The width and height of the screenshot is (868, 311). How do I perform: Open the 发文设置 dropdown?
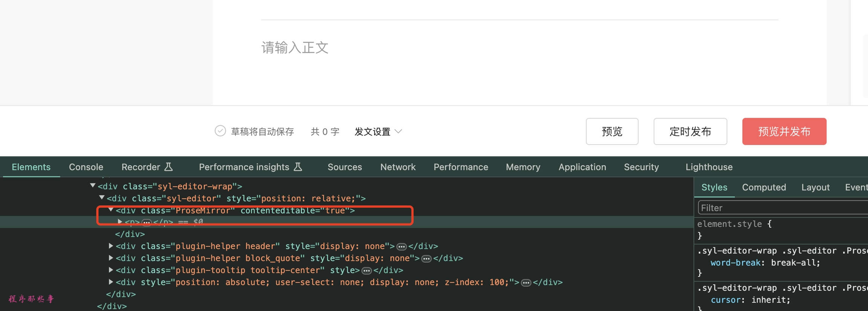pos(378,131)
